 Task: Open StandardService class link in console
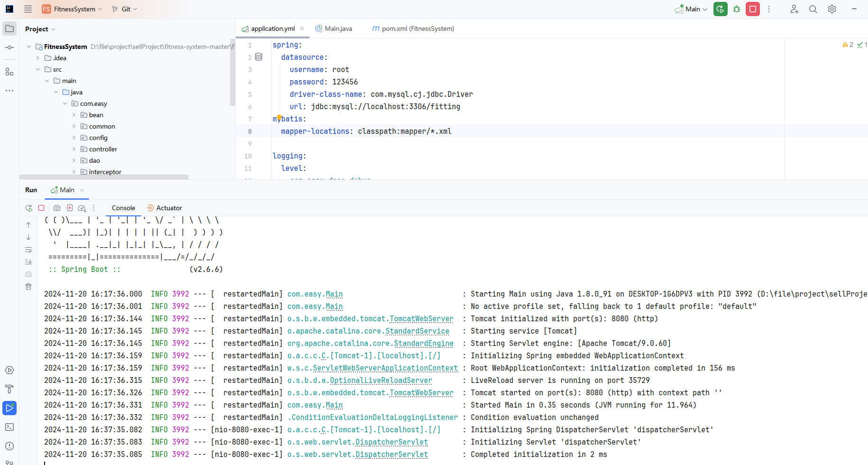click(417, 331)
